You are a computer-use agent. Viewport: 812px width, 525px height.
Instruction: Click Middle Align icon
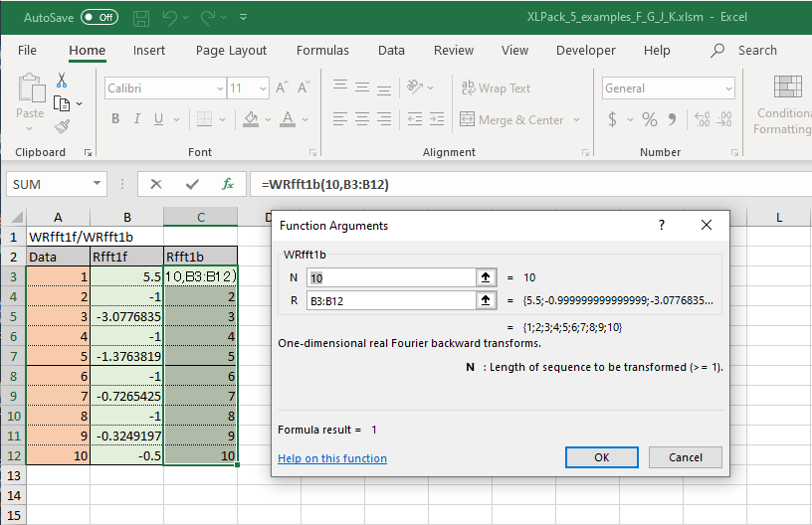coord(362,87)
